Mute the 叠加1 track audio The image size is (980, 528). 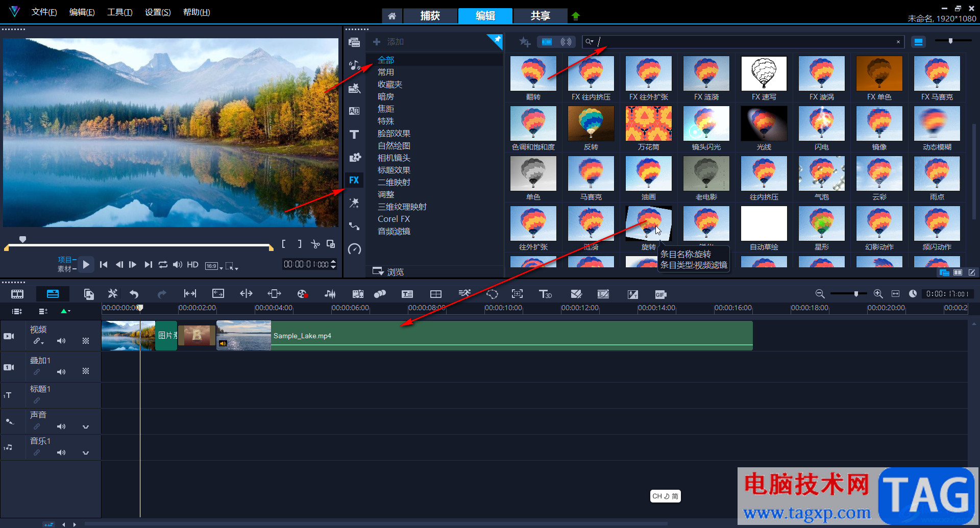[x=61, y=372]
